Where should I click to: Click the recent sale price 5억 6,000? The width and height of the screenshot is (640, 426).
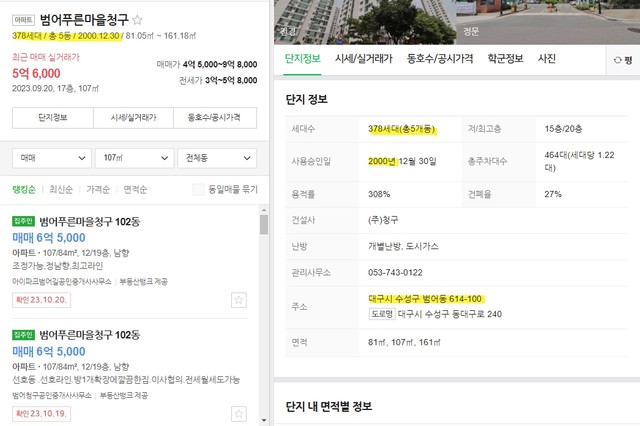click(x=36, y=73)
